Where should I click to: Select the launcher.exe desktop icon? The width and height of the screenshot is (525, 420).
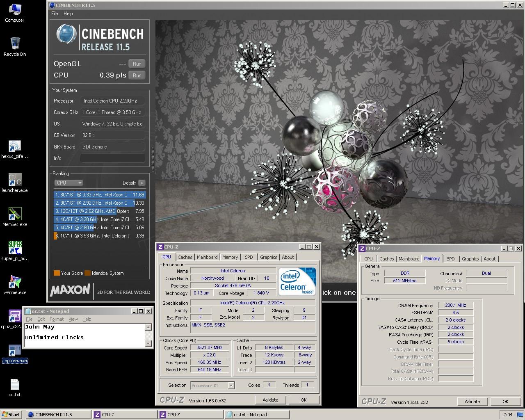tap(15, 183)
